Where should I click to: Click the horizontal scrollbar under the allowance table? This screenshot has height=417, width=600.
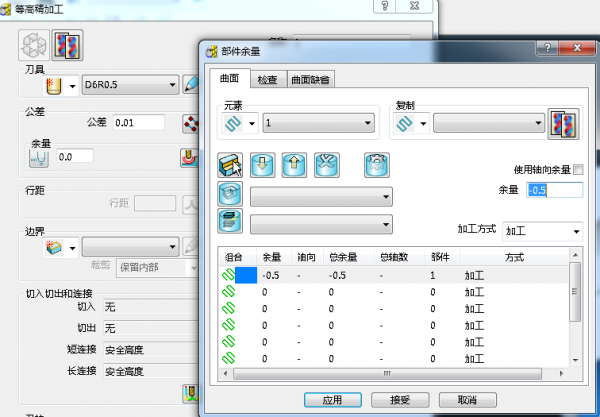coord(387,373)
